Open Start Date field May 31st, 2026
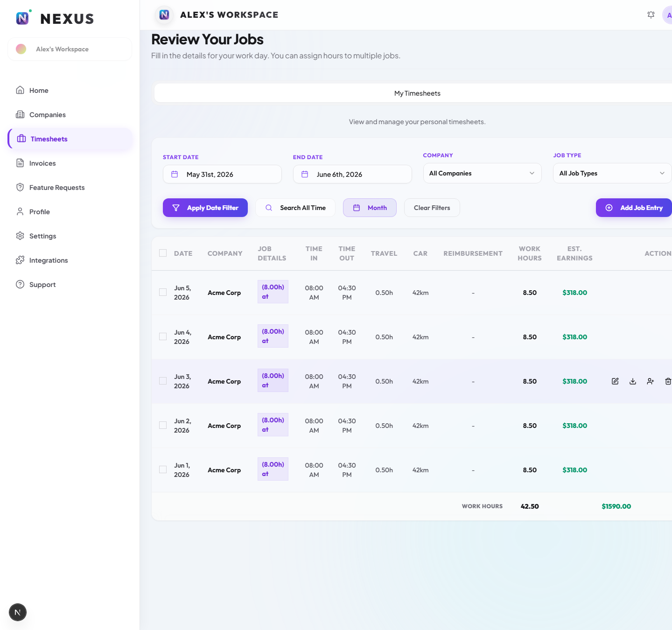Viewport: 672px width, 630px height. [x=222, y=174]
